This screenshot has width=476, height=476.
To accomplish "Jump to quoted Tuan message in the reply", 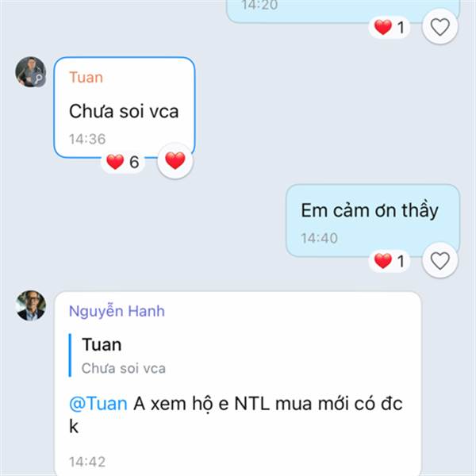I will (117, 355).
